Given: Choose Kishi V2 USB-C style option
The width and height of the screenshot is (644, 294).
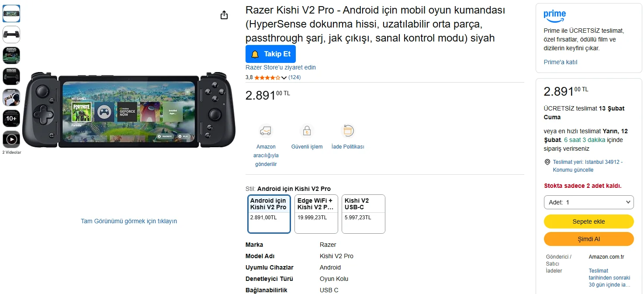Looking at the screenshot, I should [363, 214].
